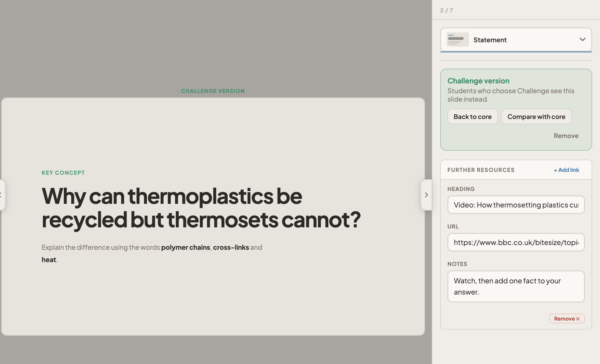Go to the next slide arrow
The image size is (600, 364).
point(426,195)
